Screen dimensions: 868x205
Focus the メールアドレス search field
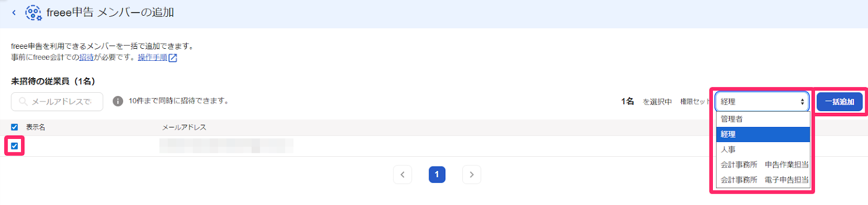[57, 101]
